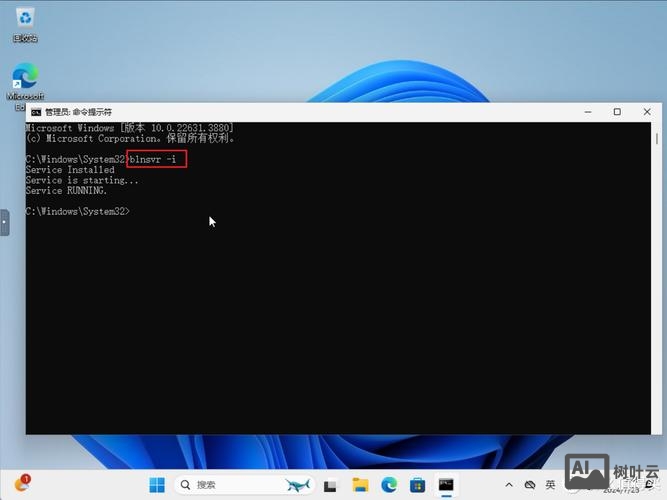This screenshot has width=667, height=500.
Task: Click the shark graphic in the search box
Action: [297, 485]
